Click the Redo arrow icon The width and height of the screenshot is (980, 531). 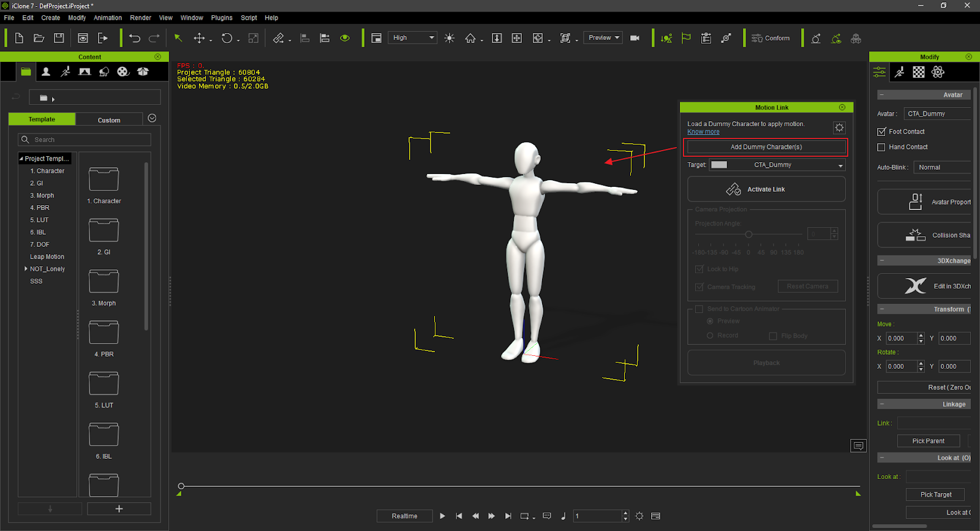154,38
